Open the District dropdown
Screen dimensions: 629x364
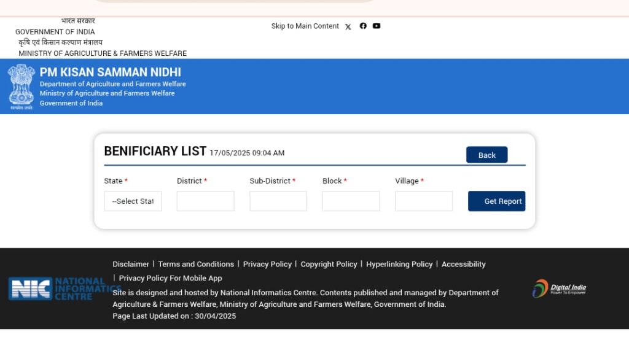205,201
